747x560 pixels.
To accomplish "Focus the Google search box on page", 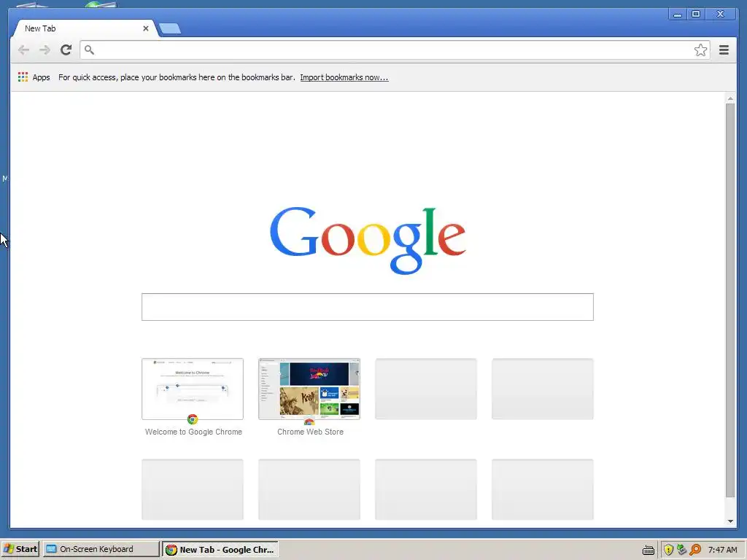I will coord(368,307).
